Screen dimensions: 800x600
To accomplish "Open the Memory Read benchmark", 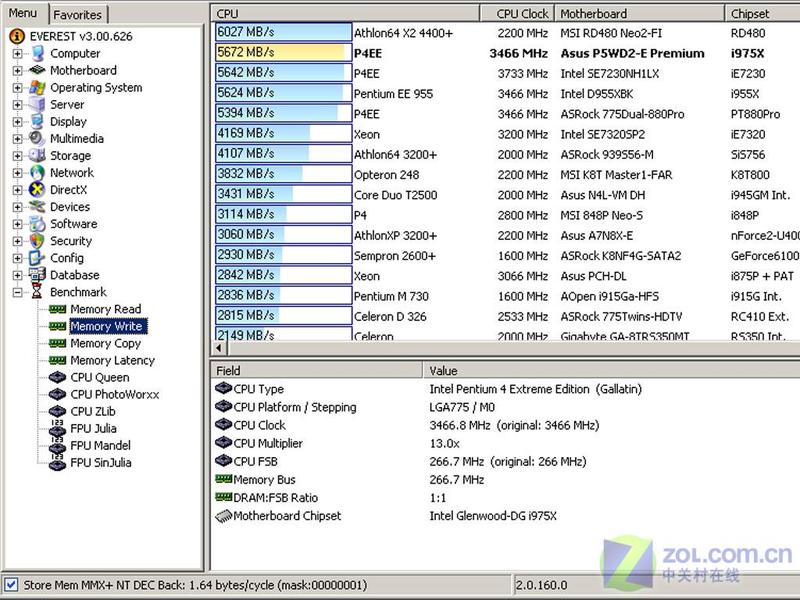I will pyautogui.click(x=106, y=309).
